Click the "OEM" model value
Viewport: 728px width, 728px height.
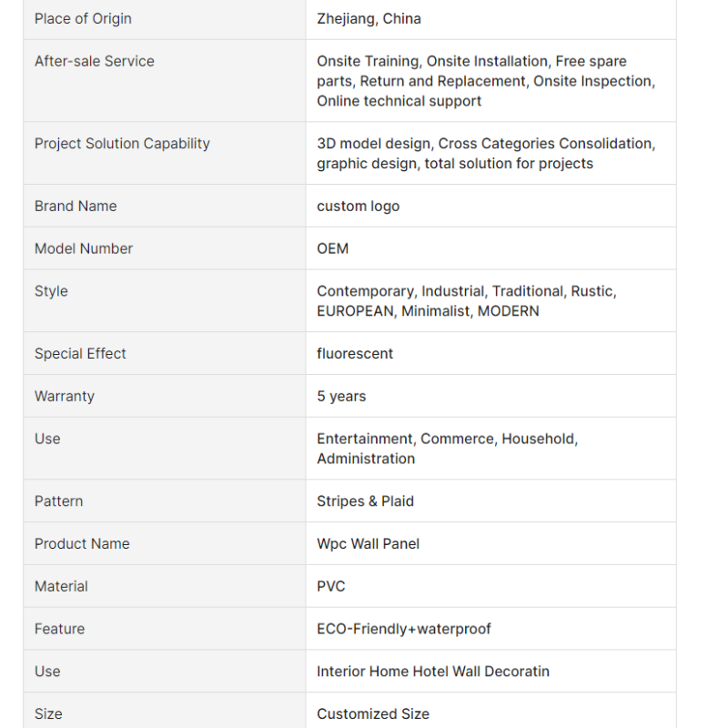pyautogui.click(x=332, y=248)
